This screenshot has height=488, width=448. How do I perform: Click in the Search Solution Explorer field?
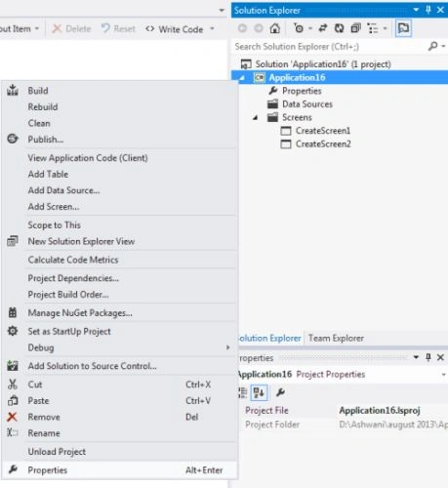pos(330,47)
